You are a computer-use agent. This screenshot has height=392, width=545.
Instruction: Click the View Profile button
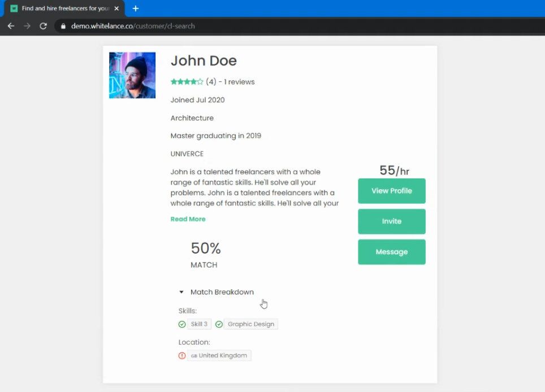392,191
